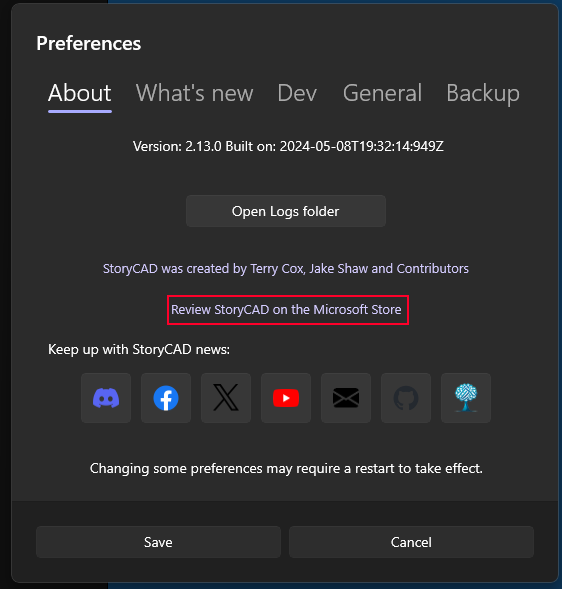Launch the YouTube channel icon
This screenshot has width=562, height=589.
coord(286,398)
